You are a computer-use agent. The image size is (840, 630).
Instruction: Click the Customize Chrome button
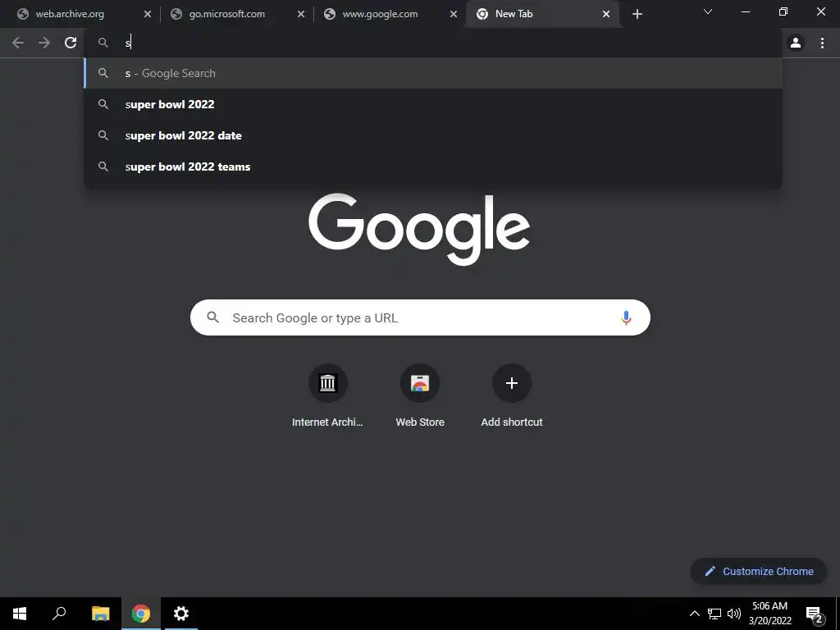759,572
